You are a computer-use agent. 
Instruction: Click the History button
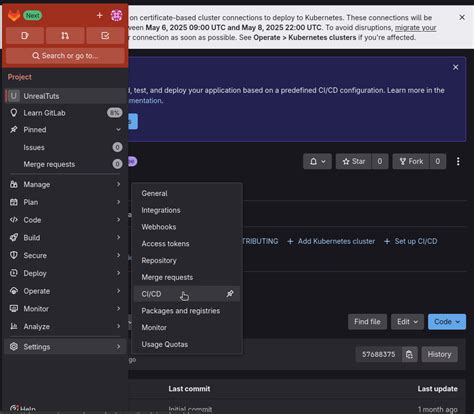(x=439, y=354)
